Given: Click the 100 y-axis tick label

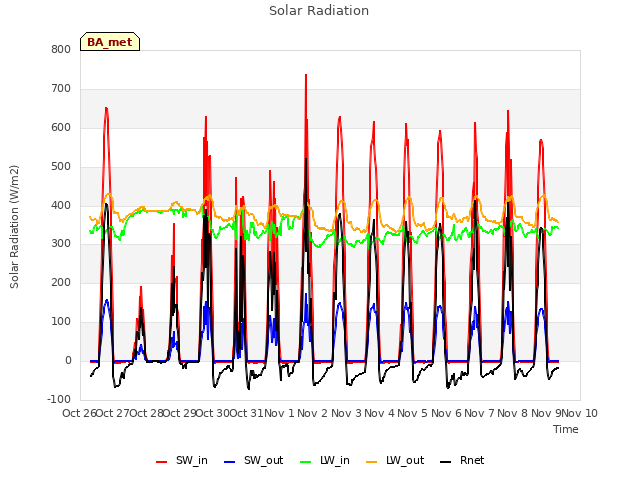Looking at the screenshot, I should [x=61, y=322].
